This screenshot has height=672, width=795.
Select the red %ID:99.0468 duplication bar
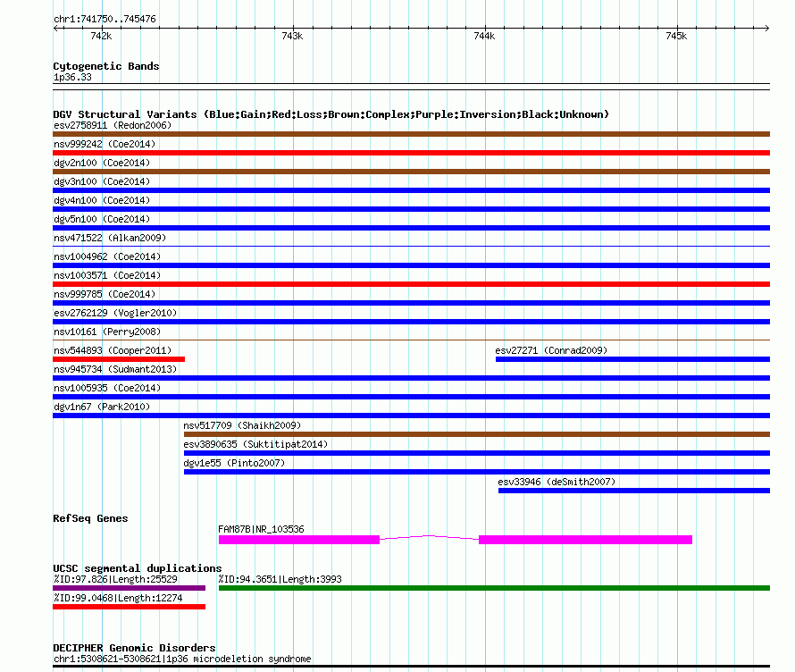coord(130,607)
